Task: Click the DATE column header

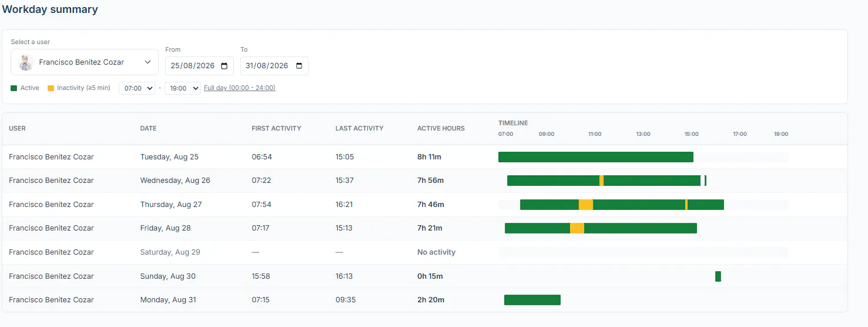Action: [149, 128]
